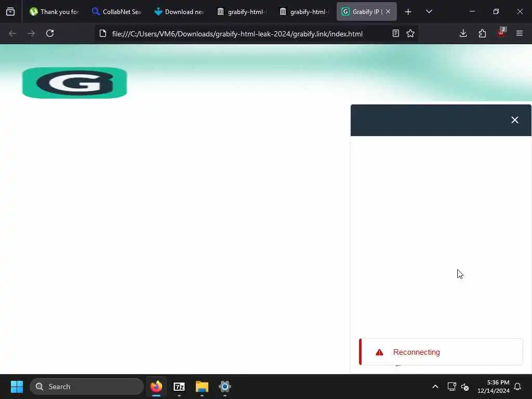
Task: Restore down the Firefox window
Action: click(496, 12)
